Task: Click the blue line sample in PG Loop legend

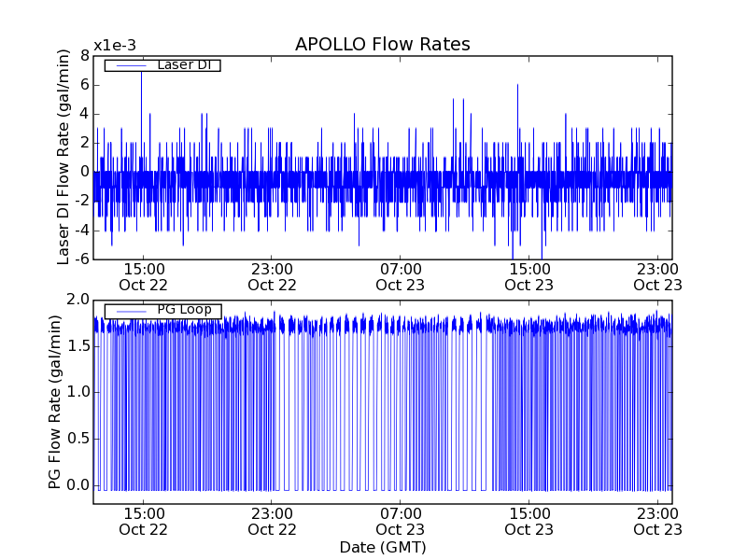Action: pyautogui.click(x=132, y=311)
